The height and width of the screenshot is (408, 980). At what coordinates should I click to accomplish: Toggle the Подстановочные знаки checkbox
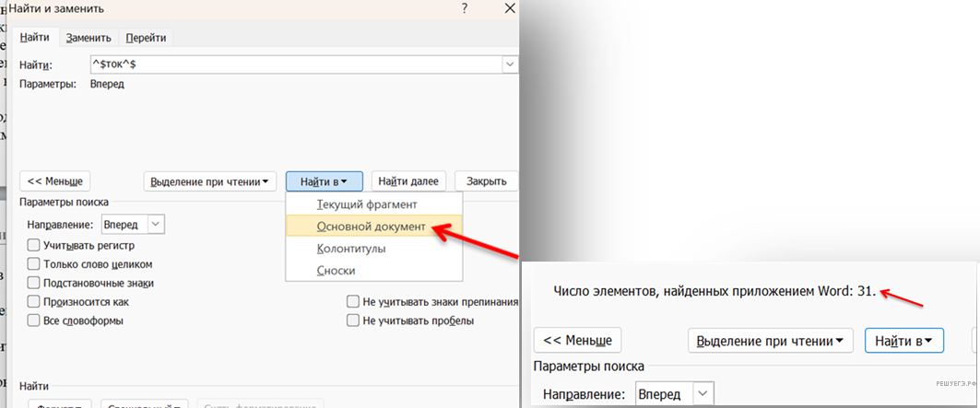point(34,283)
